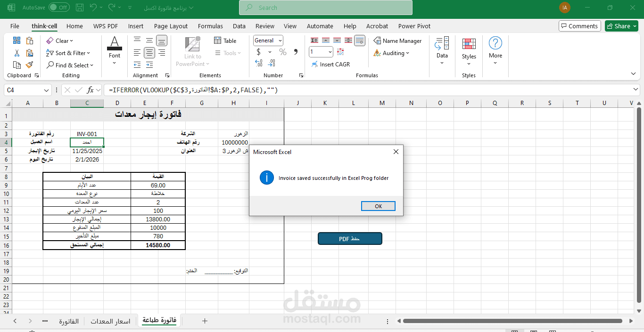
Task: Expand the Data dropdown
Action: [442, 51]
